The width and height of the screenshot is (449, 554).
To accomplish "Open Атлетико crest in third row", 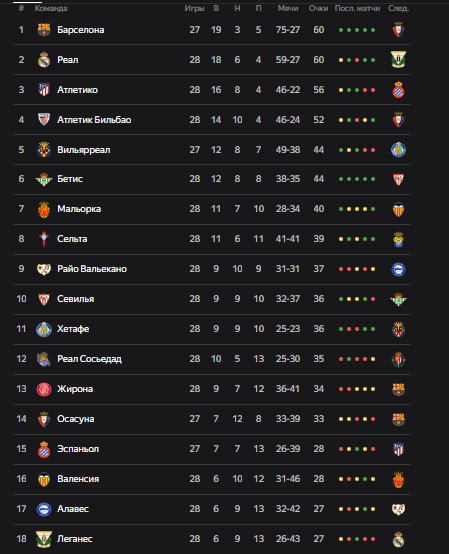I will coord(44,90).
